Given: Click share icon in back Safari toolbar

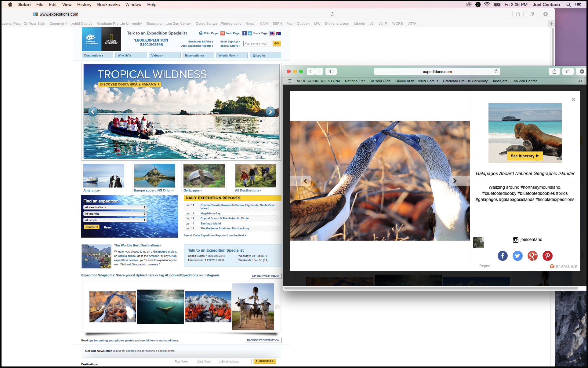Looking at the screenshot, I should (518, 14).
